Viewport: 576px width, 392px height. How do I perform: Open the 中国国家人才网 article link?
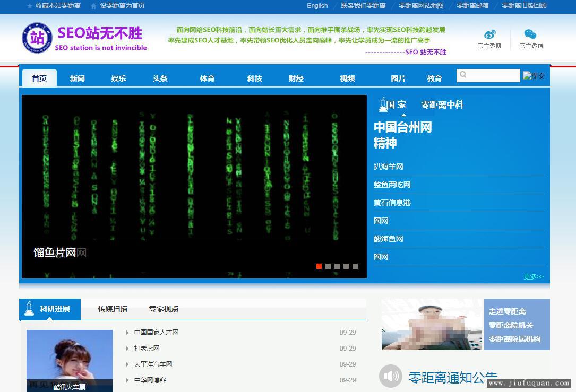[x=156, y=333]
